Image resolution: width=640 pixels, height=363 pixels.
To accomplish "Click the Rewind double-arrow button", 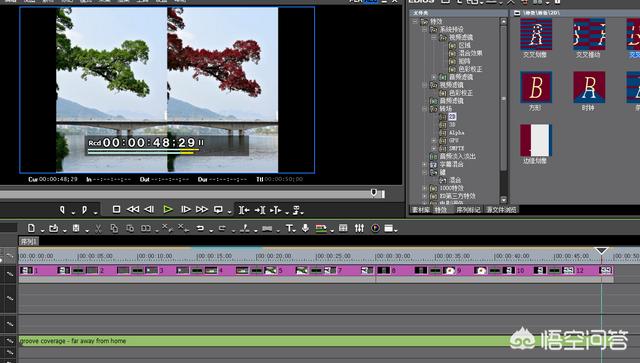I will click(133, 209).
